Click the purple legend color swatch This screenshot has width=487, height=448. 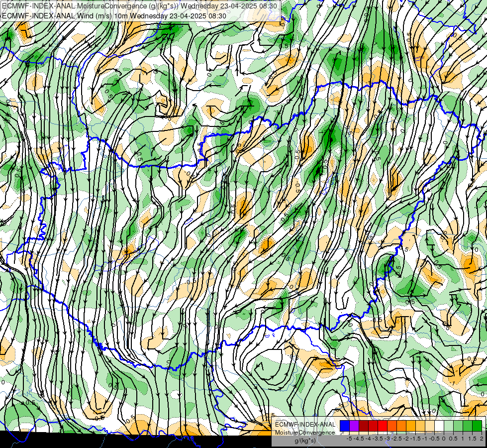(x=354, y=426)
